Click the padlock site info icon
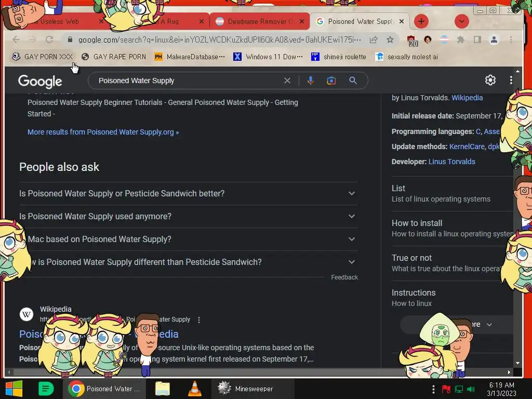Viewport: 532px width, 399px height. coord(70,39)
